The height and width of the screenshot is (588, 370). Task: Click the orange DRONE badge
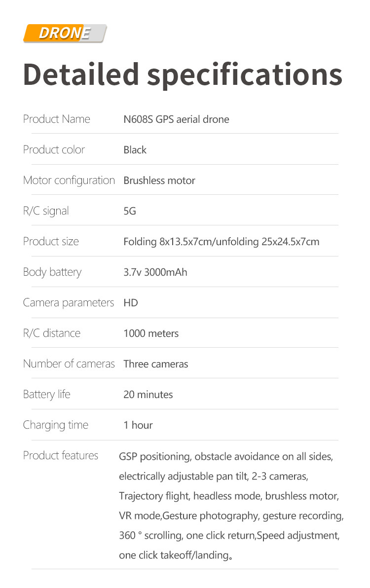(65, 34)
